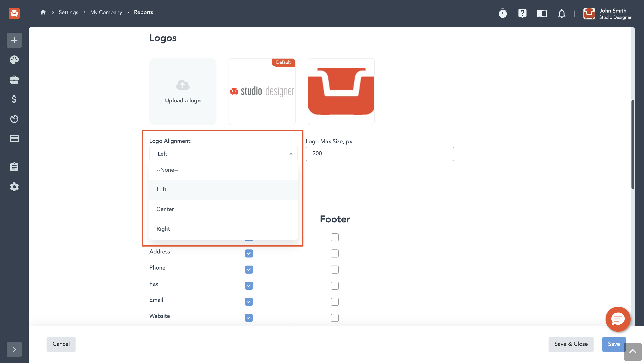Click the scroll-to-top arrow button
This screenshot has height=363, width=644.
point(633,352)
